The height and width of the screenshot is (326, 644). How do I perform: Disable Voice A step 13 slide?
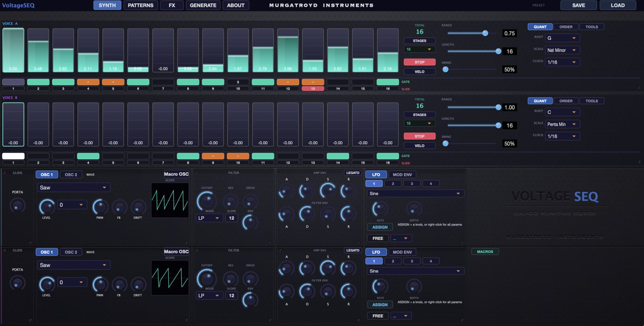pyautogui.click(x=313, y=89)
